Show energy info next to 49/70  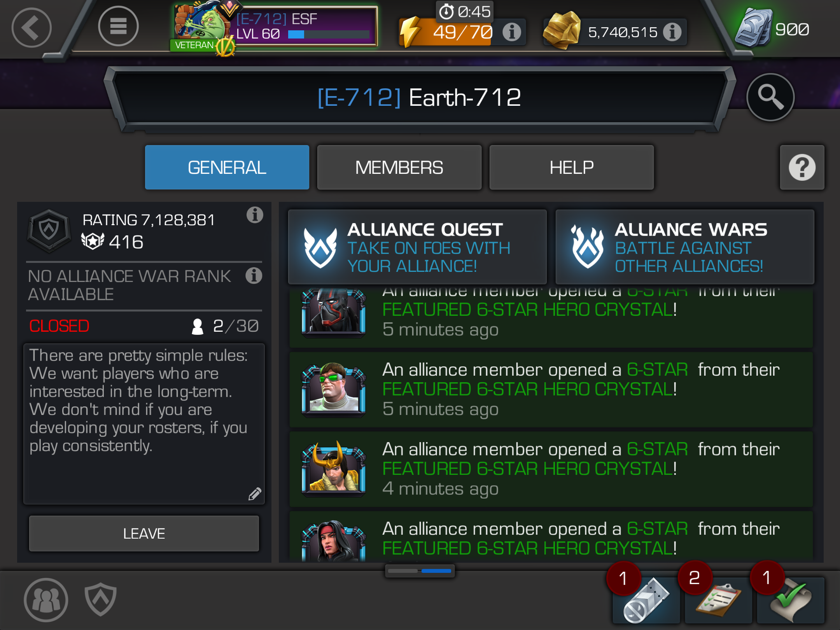(x=512, y=32)
